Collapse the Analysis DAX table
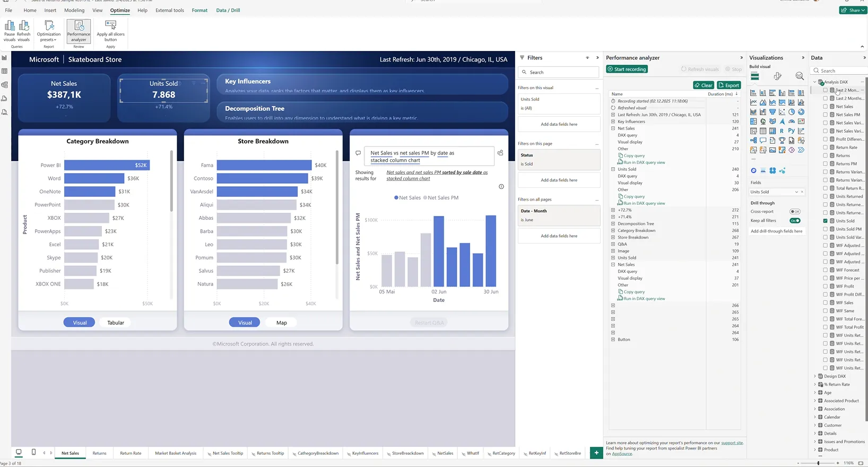 click(815, 82)
